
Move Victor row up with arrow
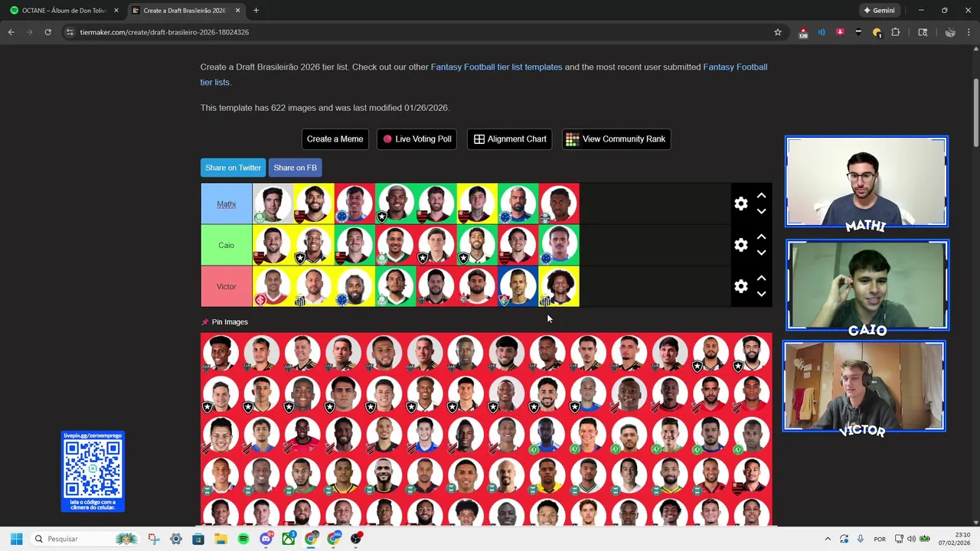pyautogui.click(x=761, y=279)
